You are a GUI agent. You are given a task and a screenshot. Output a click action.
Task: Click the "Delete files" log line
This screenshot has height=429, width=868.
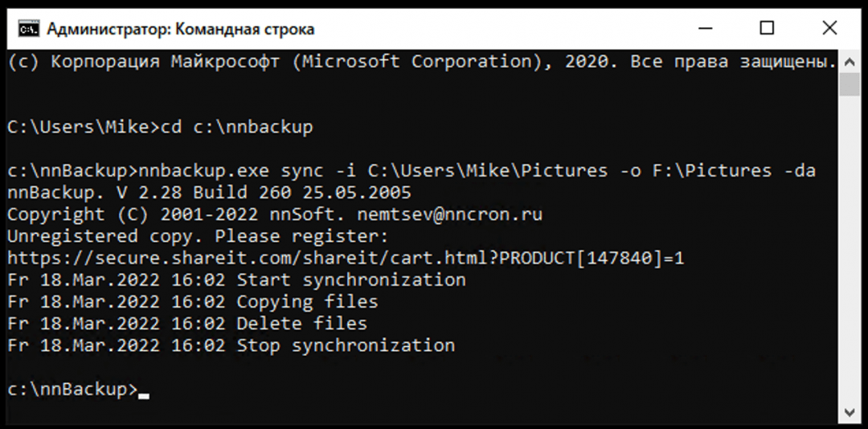click(x=301, y=324)
